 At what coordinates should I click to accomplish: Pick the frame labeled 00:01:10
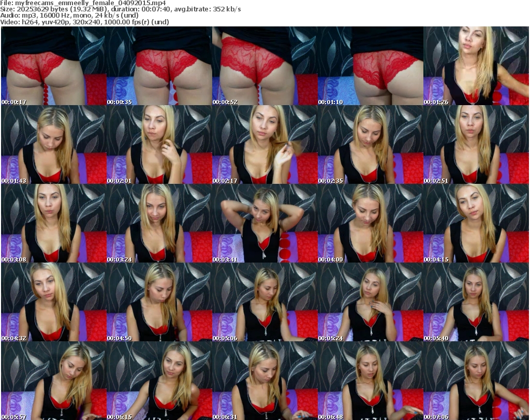click(x=371, y=66)
